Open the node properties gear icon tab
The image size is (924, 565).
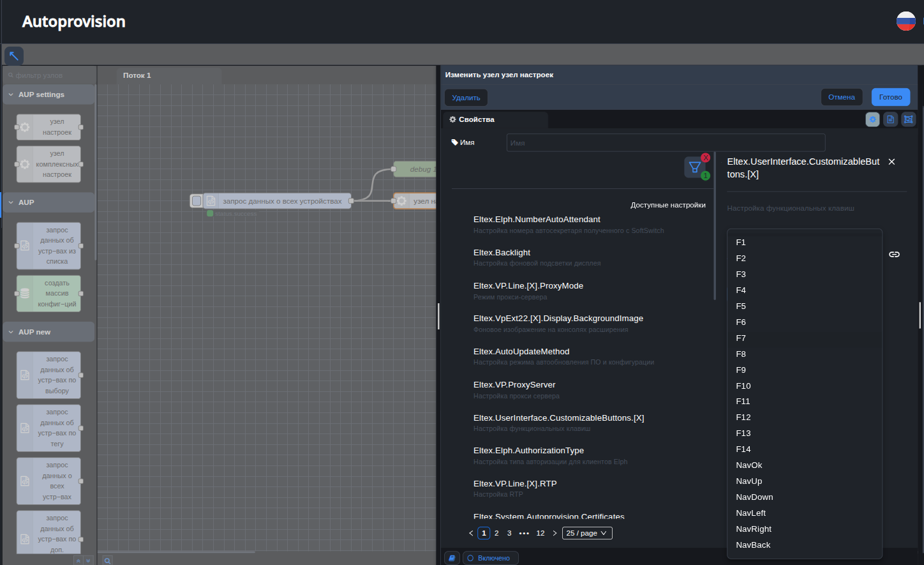pos(872,119)
